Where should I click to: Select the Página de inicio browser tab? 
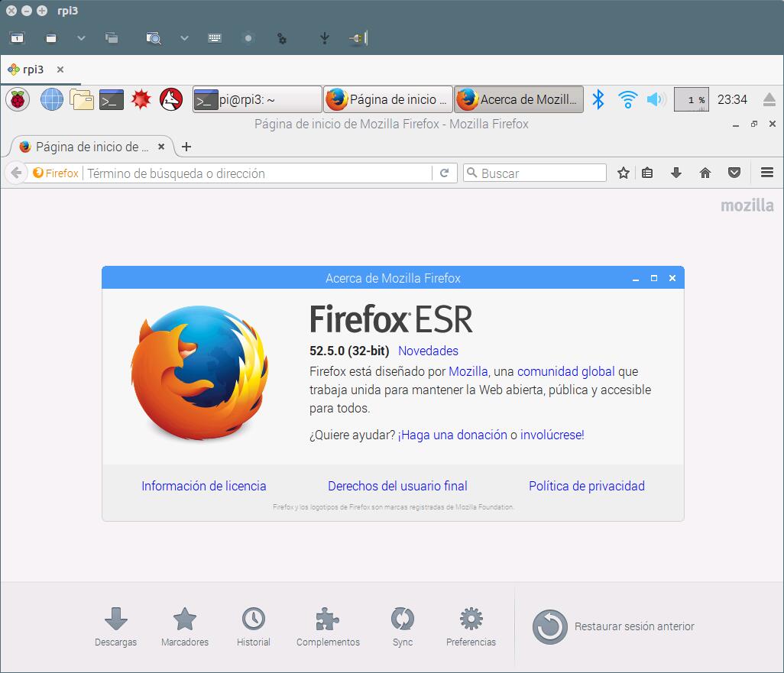click(x=92, y=147)
